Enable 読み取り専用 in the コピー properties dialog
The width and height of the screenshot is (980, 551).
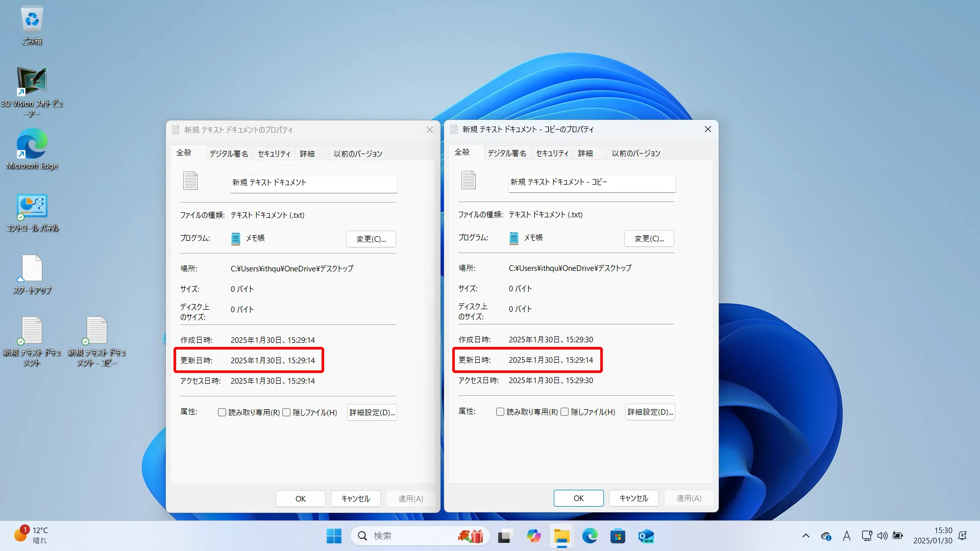pyautogui.click(x=500, y=412)
